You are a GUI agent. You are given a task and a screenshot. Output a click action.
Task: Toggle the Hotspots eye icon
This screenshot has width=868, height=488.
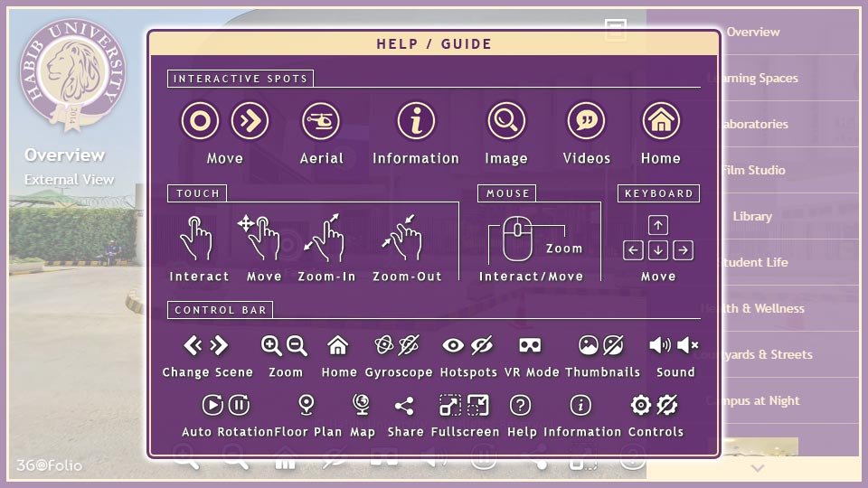point(453,345)
